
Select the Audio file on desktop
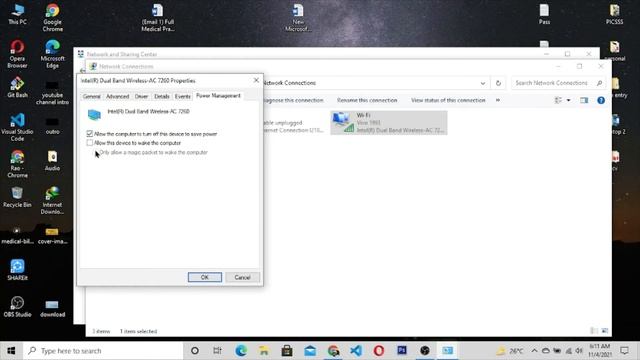(x=52, y=161)
